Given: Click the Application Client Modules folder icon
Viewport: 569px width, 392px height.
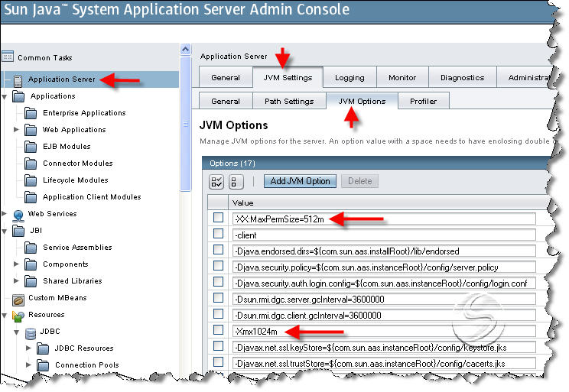Looking at the screenshot, I should tap(31, 197).
